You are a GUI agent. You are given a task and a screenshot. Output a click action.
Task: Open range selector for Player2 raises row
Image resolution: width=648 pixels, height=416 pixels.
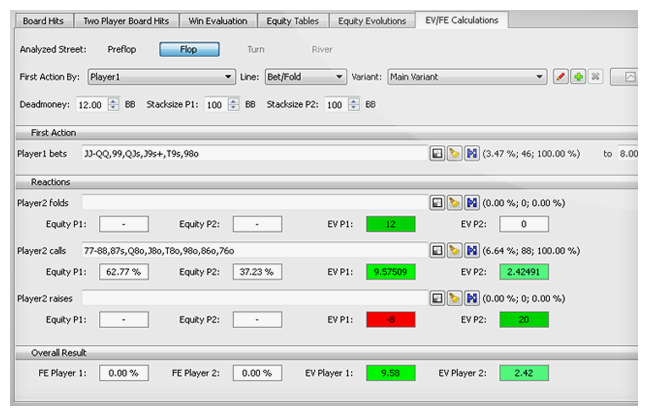437,298
